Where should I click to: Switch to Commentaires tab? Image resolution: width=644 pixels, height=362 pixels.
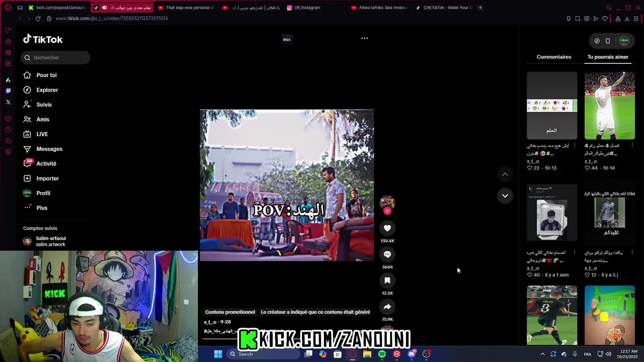coord(554,57)
